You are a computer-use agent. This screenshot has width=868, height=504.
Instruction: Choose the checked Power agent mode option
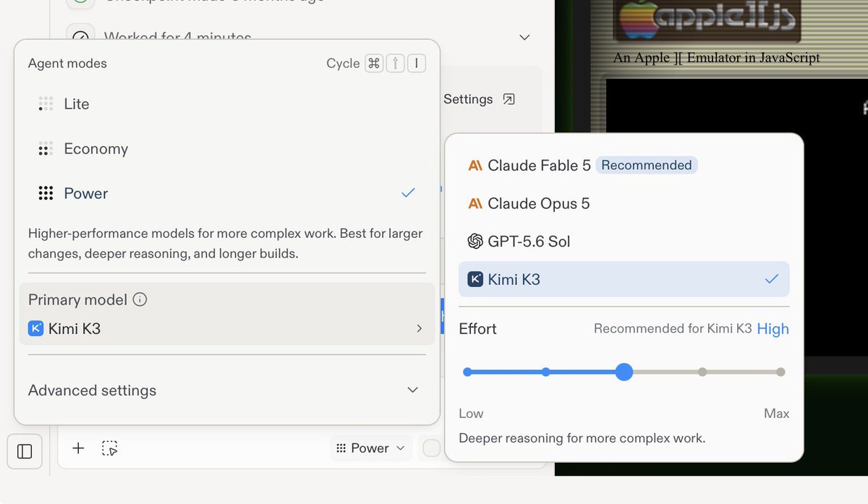pyautogui.click(x=227, y=194)
